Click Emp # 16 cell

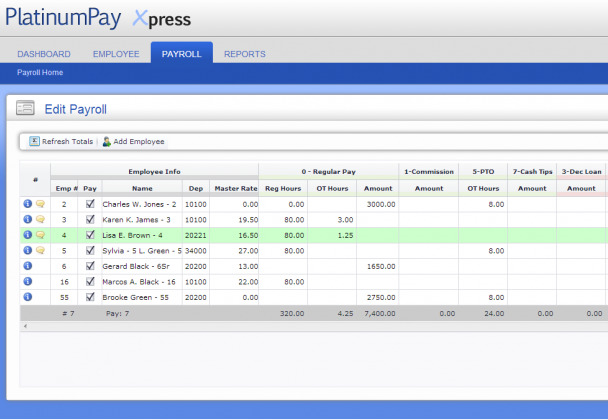64,282
